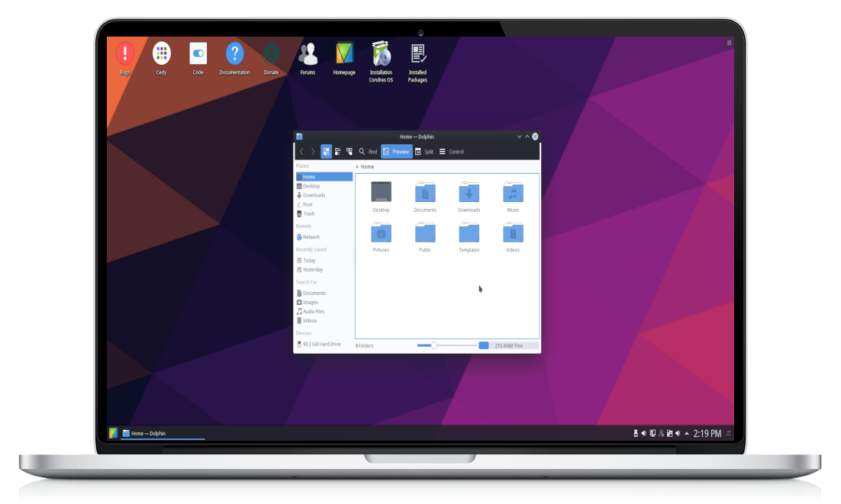Open panel settings icon at taskbar end
This screenshot has height=504, width=841.
728,433
